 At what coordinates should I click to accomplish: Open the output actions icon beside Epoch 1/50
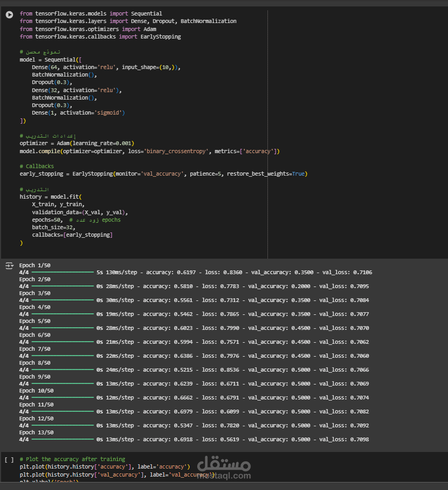pyautogui.click(x=9, y=266)
